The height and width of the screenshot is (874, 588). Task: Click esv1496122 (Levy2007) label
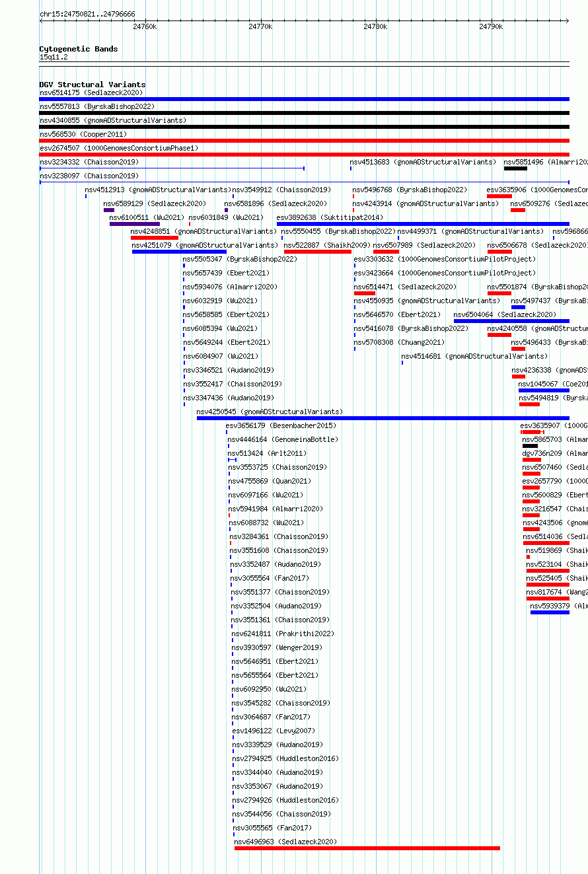tap(274, 731)
